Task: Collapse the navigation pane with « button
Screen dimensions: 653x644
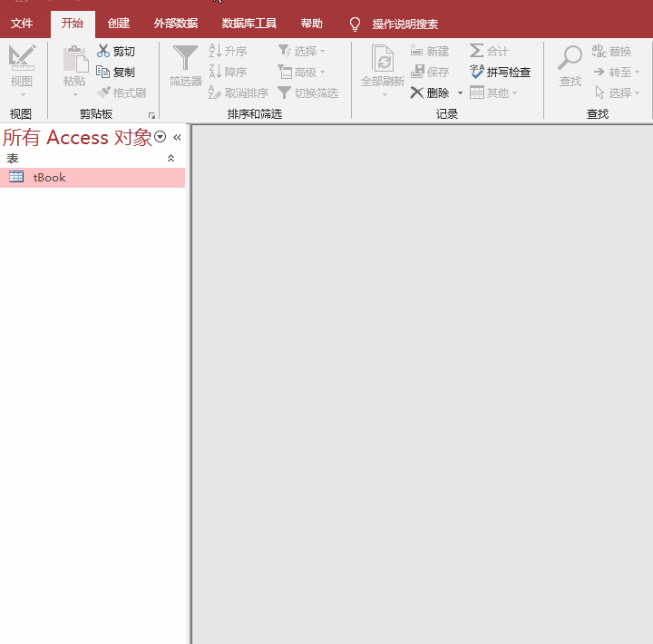Action: click(x=177, y=137)
